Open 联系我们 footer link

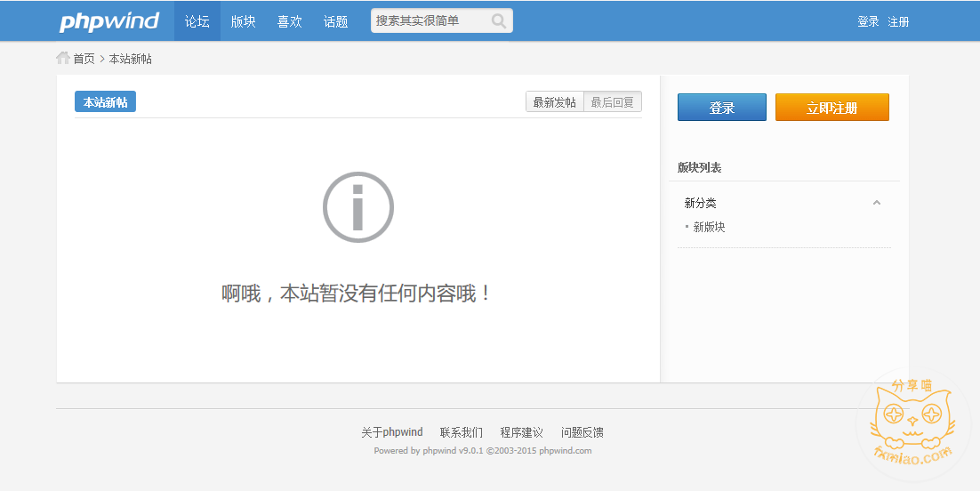pos(462,432)
